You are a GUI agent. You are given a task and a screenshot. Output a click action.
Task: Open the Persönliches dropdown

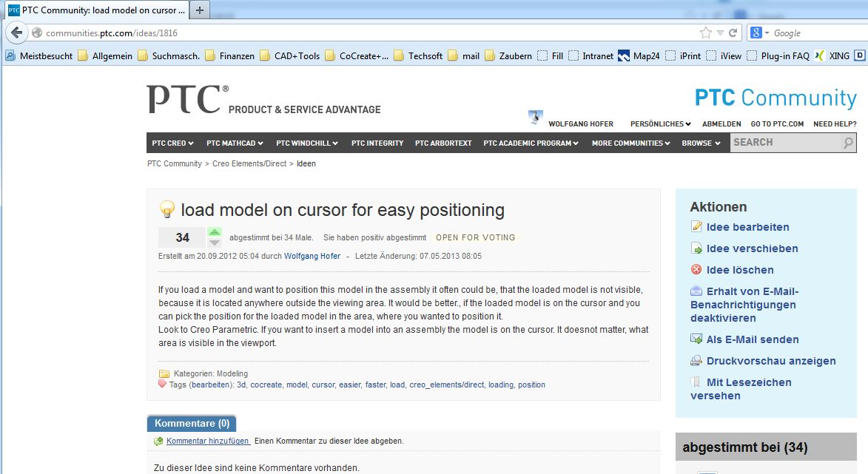tap(660, 124)
